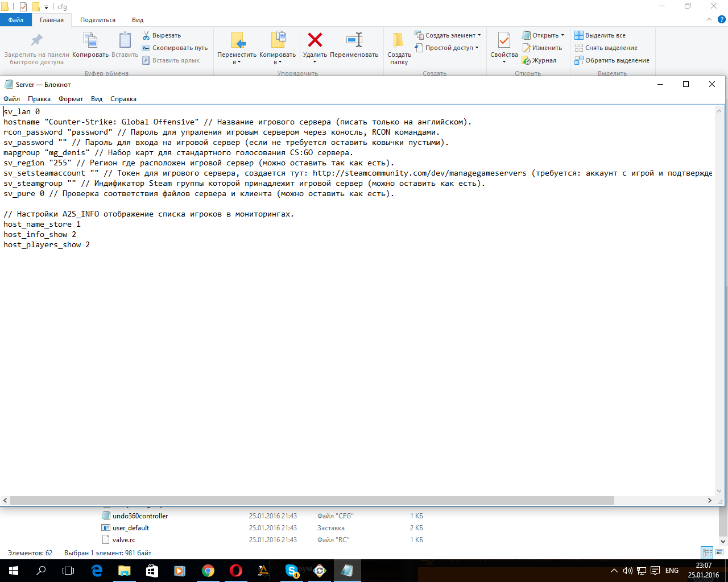The image size is (728, 582).
Task: Click the rcon_password line in Notepad
Action: (x=222, y=132)
